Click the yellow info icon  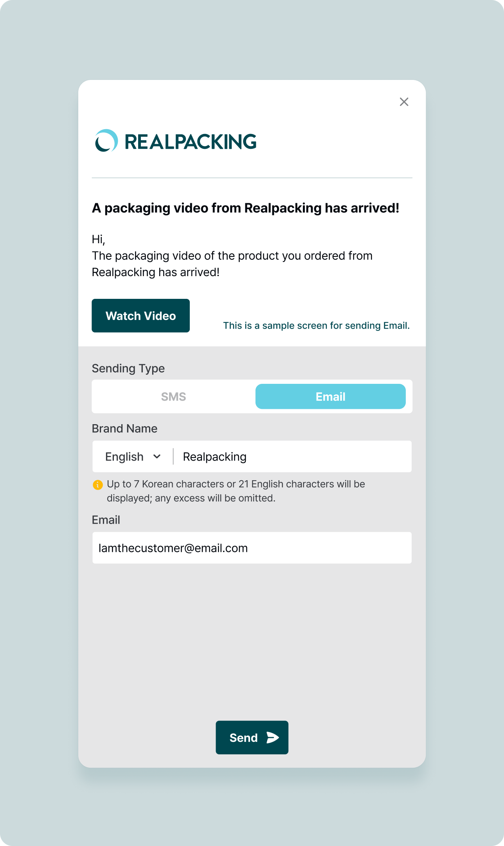[97, 485]
